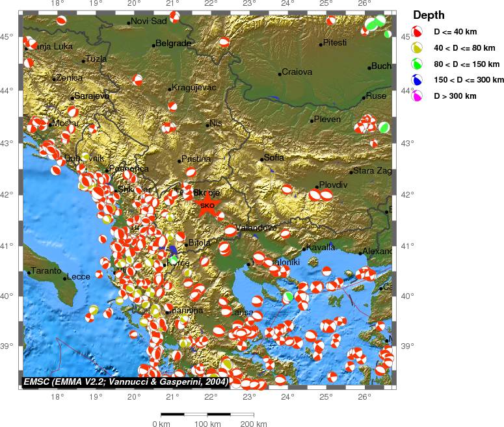Click the Valandovo city label

[256, 227]
